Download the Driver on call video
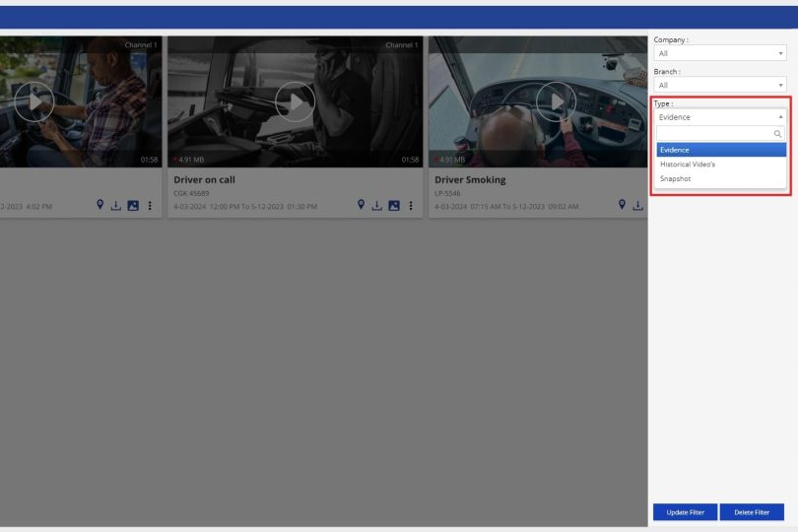 pyautogui.click(x=377, y=205)
